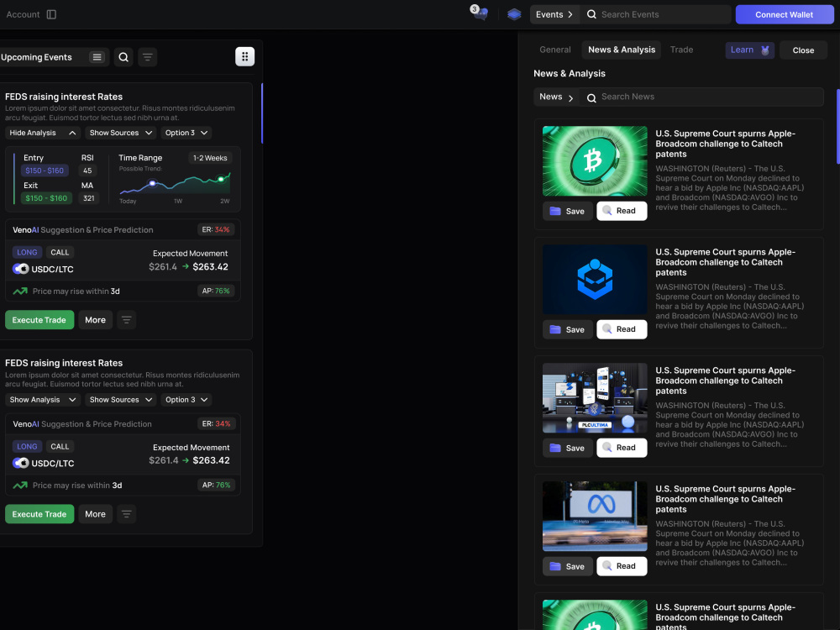The height and width of the screenshot is (630, 840).
Task: Click the list icon next to Upcoming Events title
Action: [x=96, y=56]
